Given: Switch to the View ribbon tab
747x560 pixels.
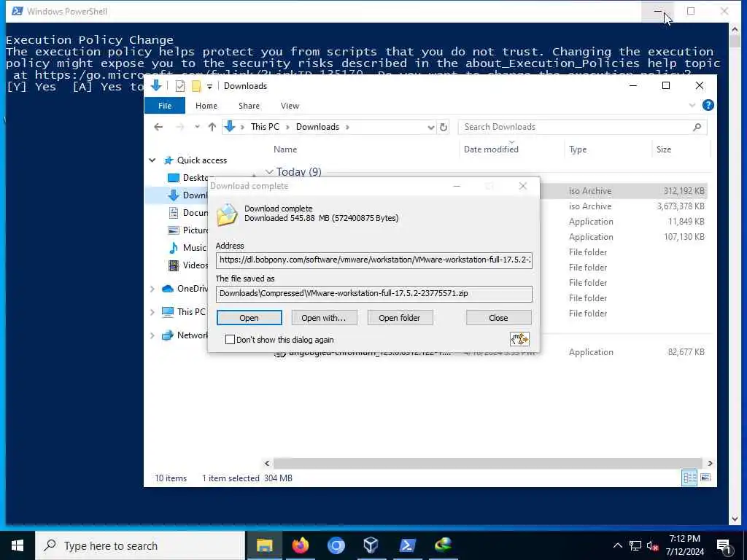Looking at the screenshot, I should point(290,106).
